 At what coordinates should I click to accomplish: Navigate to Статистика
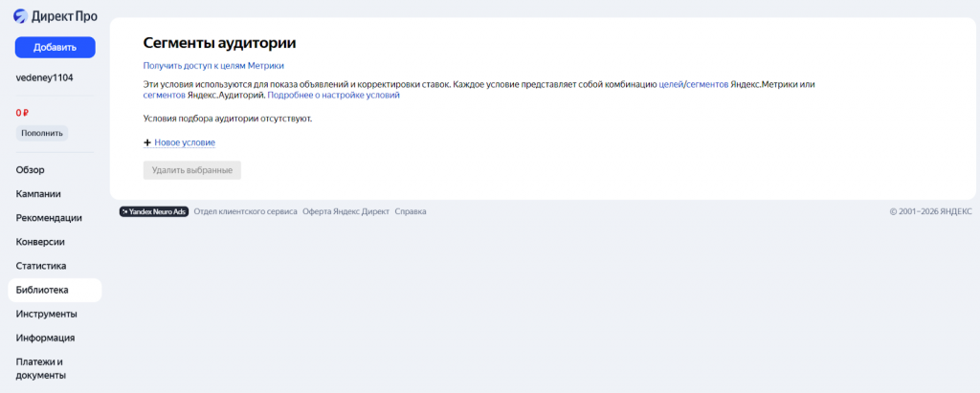pos(41,266)
